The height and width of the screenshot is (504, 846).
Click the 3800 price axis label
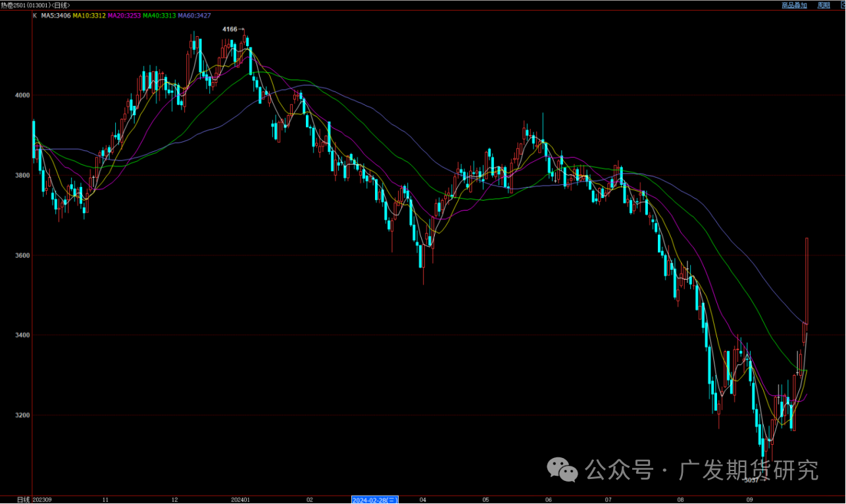(x=24, y=176)
